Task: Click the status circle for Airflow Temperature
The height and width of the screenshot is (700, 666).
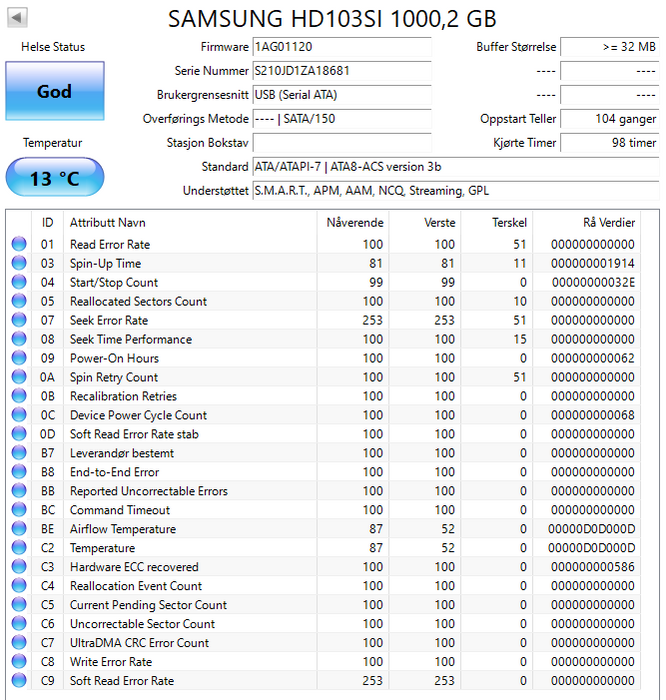Action: click(19, 529)
